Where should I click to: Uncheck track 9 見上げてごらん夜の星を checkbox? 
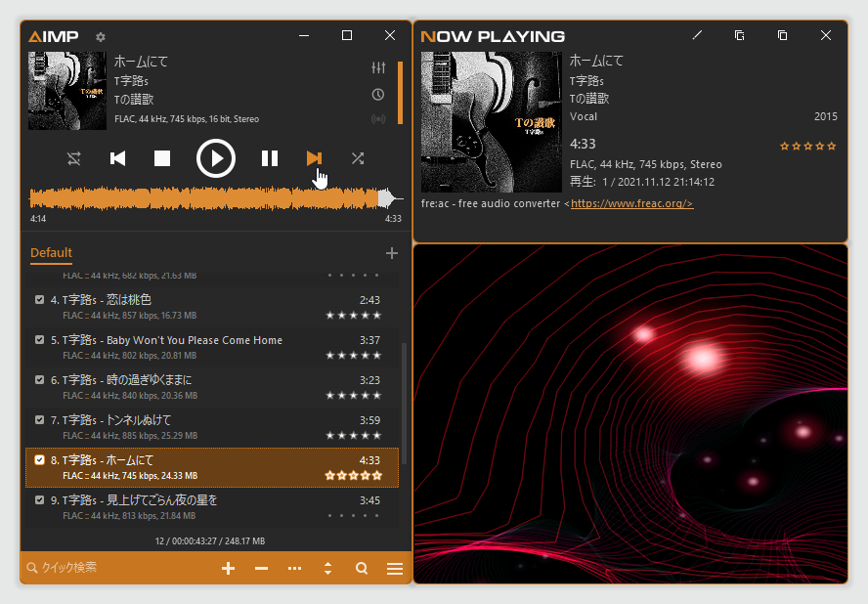pyautogui.click(x=39, y=500)
